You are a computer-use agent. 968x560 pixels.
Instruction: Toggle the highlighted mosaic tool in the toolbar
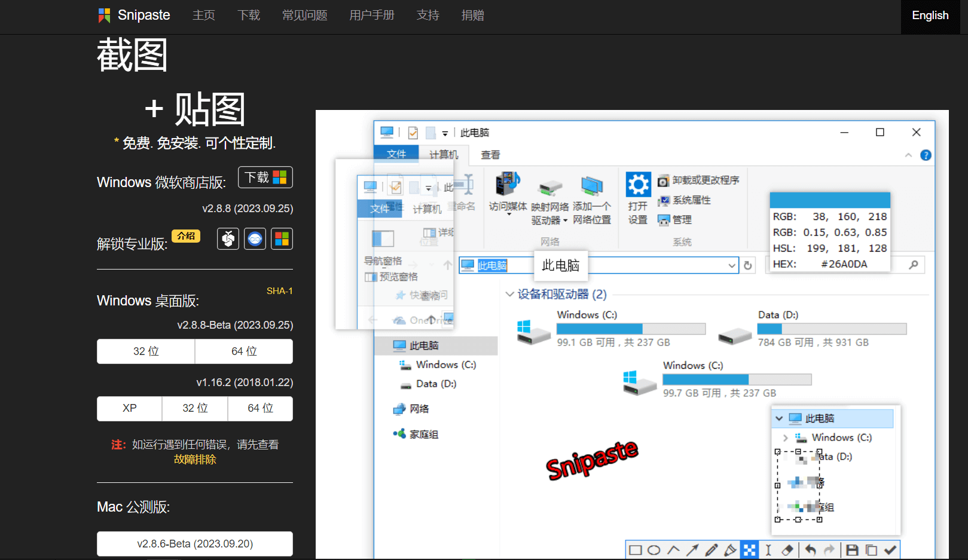749,550
